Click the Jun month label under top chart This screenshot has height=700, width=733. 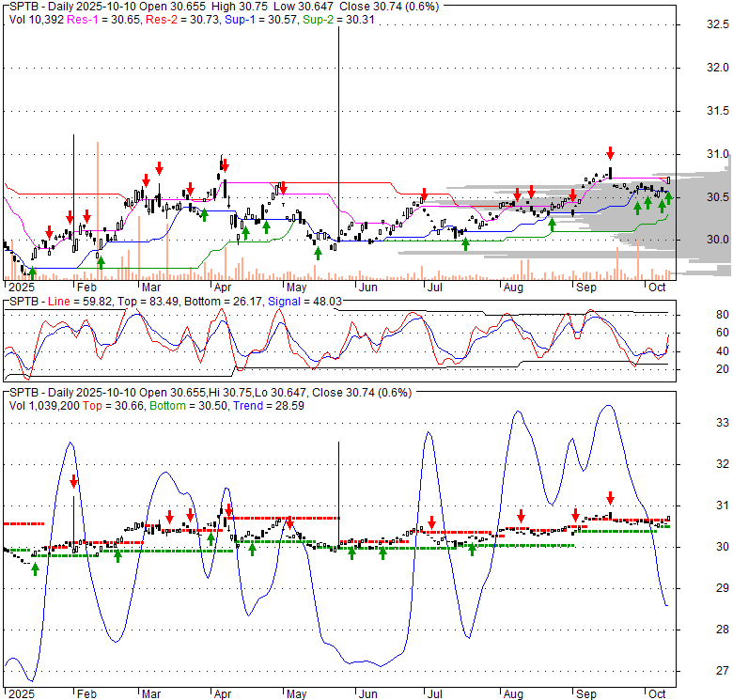pos(368,287)
